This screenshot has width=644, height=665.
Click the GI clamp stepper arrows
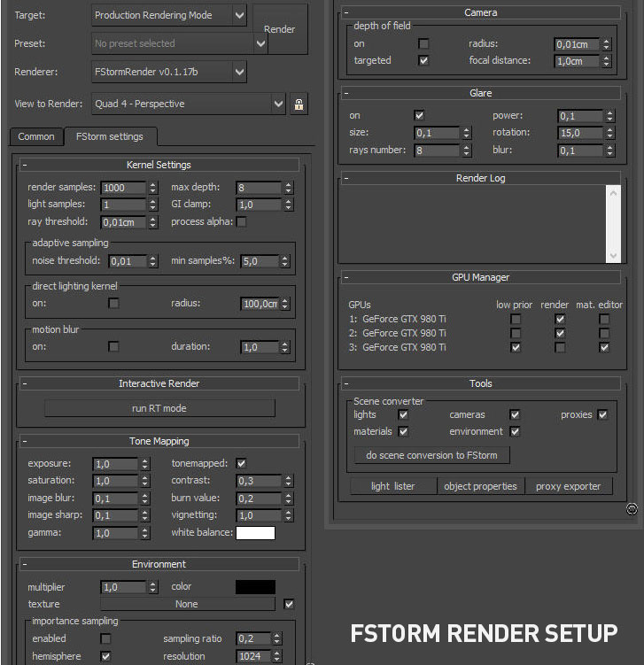coord(289,205)
